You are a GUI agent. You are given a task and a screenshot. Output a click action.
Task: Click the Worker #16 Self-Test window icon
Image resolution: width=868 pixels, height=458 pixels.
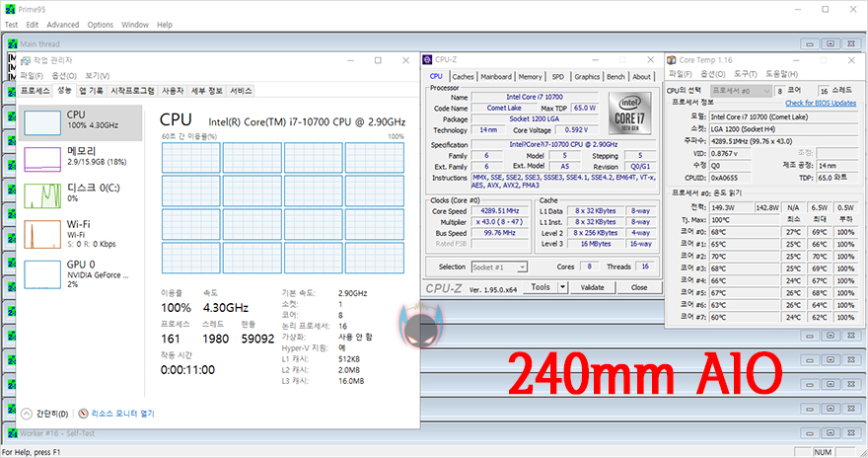pos(13,433)
